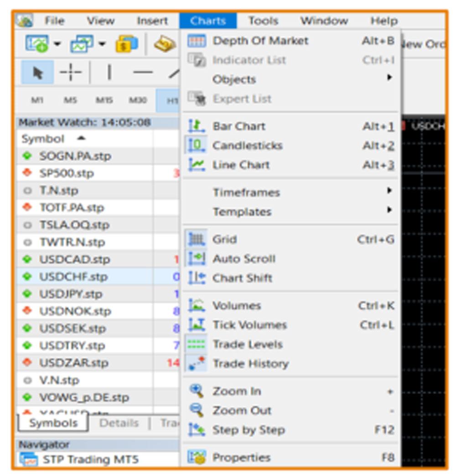Open chart Properties
Image resolution: width=456 pixels, height=476 pixels.
pos(291,457)
